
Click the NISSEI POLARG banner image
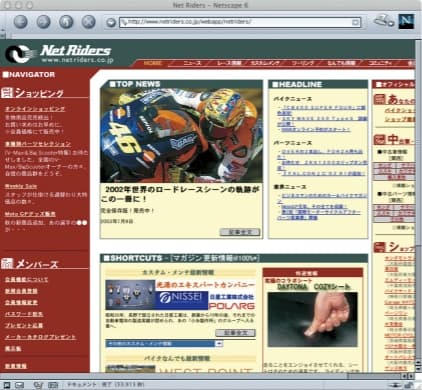(180, 295)
